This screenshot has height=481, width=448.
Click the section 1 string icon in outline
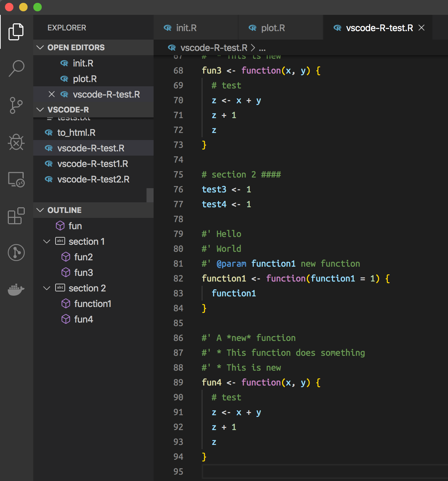[x=60, y=241]
